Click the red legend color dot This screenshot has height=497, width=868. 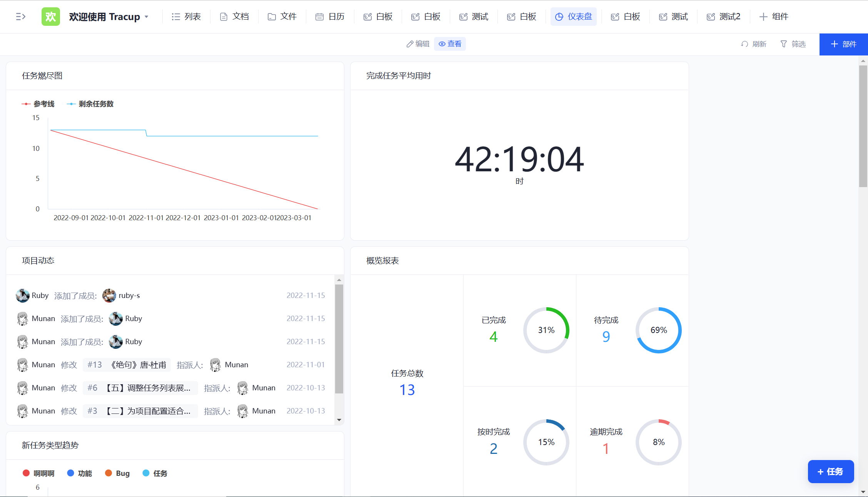click(26, 473)
